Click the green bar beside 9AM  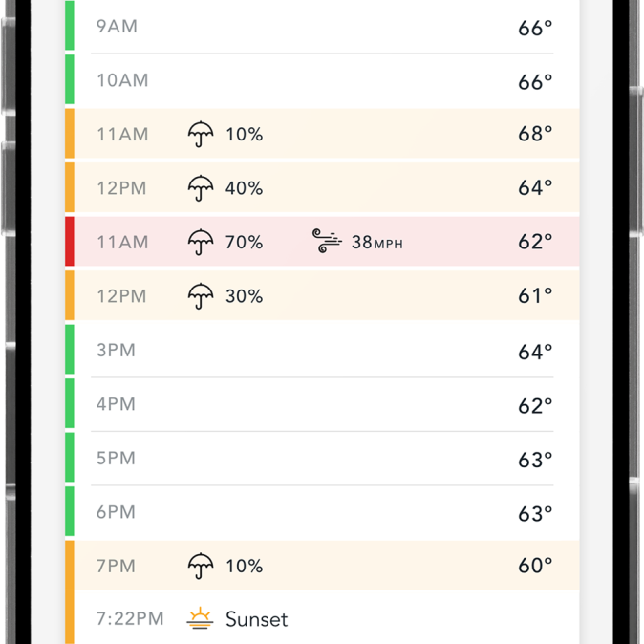point(69,27)
